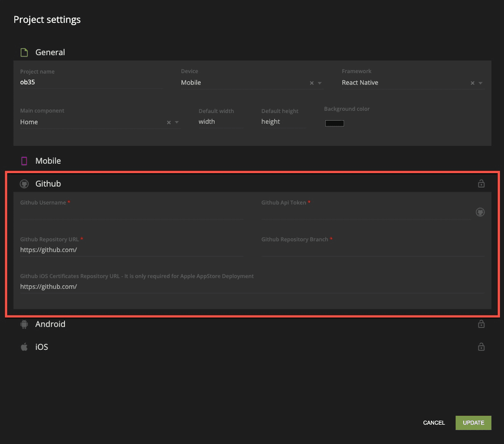Edit the Project name field ob35
Viewport: 504px width, 444px height.
(91, 82)
